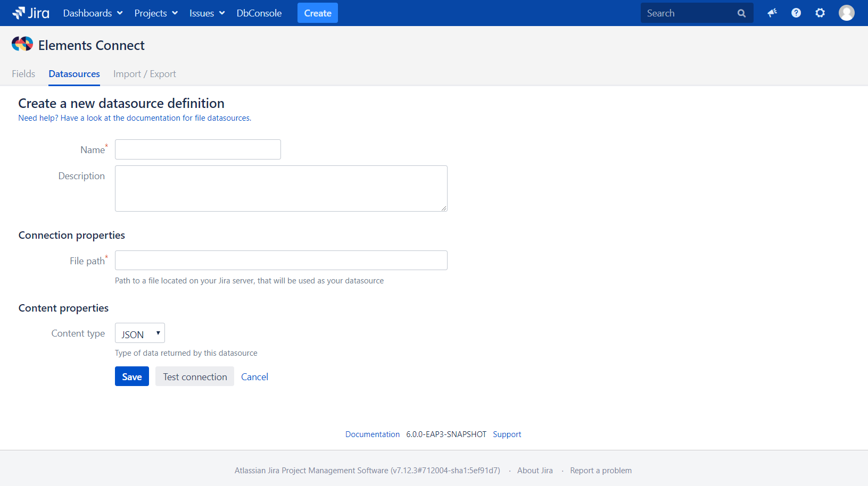Switch to the Fields tab

(23, 74)
